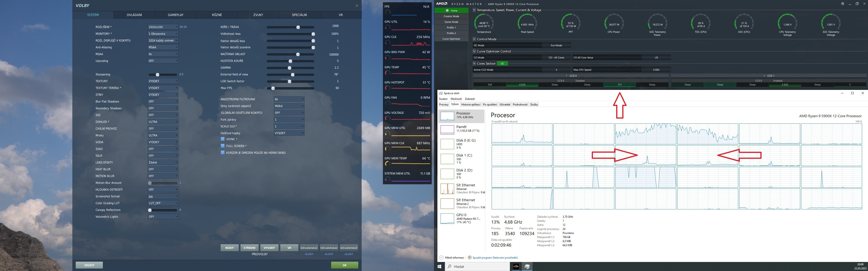Click GPU MEM TEMP gauge in overlay

tap(388, 164)
